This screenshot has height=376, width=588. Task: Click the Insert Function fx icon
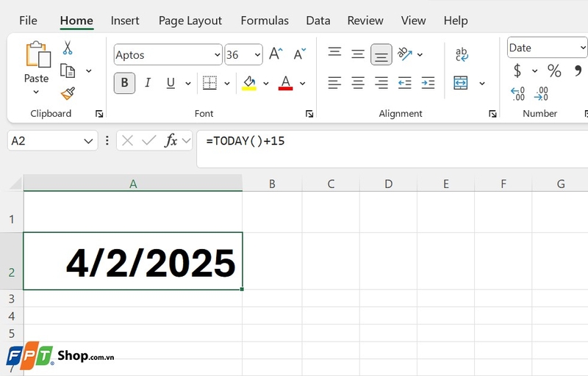click(171, 140)
